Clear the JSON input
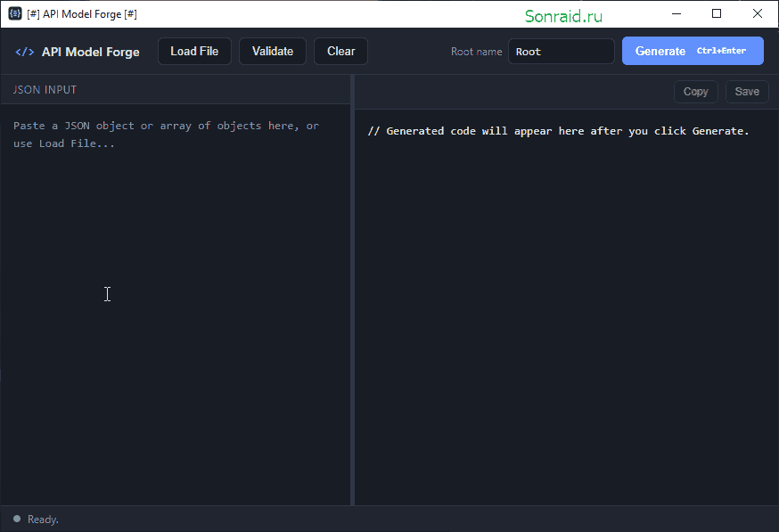The height and width of the screenshot is (532, 779). [340, 51]
